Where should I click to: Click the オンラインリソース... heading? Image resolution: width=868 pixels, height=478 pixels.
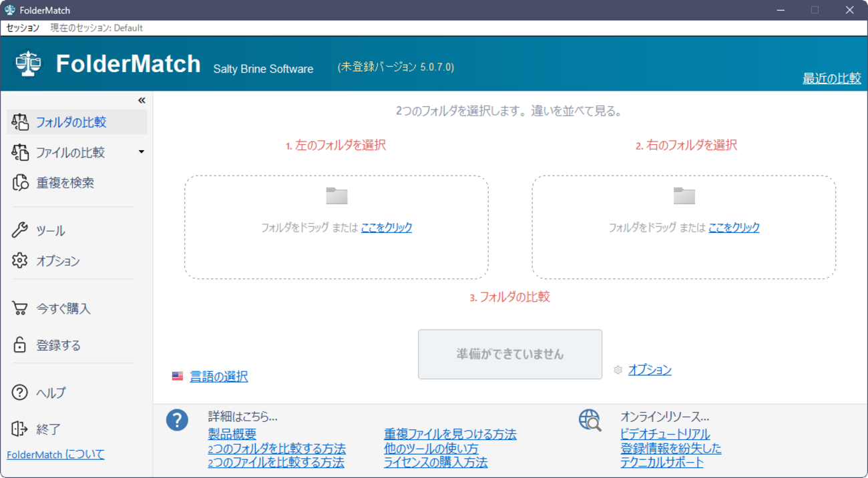[x=665, y=417]
